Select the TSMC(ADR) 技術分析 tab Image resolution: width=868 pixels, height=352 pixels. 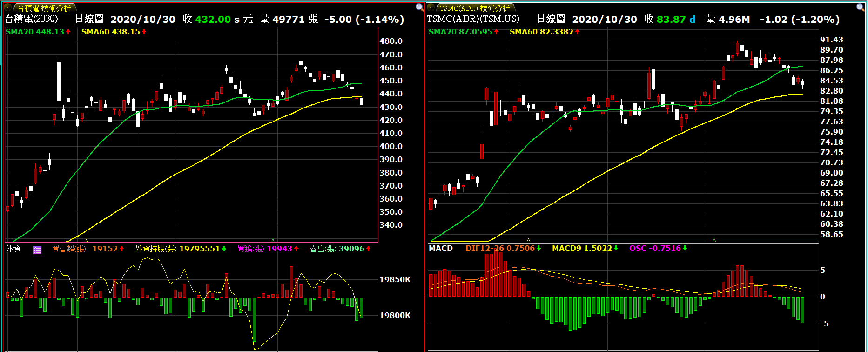tap(475, 8)
